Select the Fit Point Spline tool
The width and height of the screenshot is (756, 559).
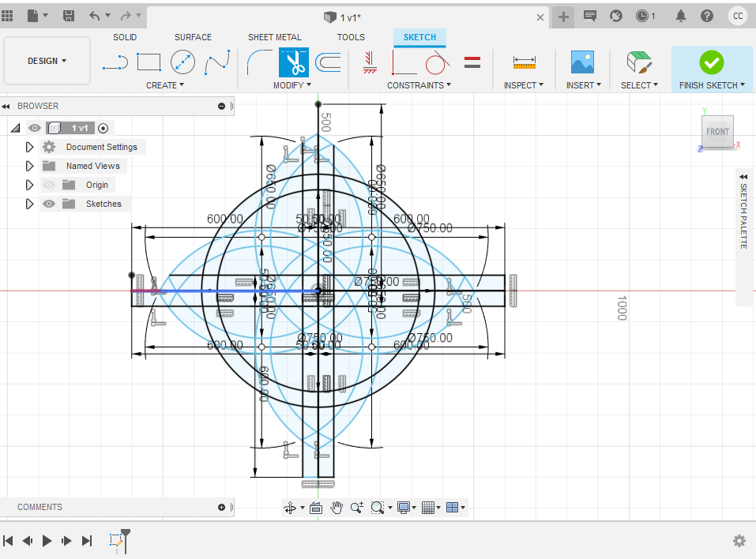point(217,62)
